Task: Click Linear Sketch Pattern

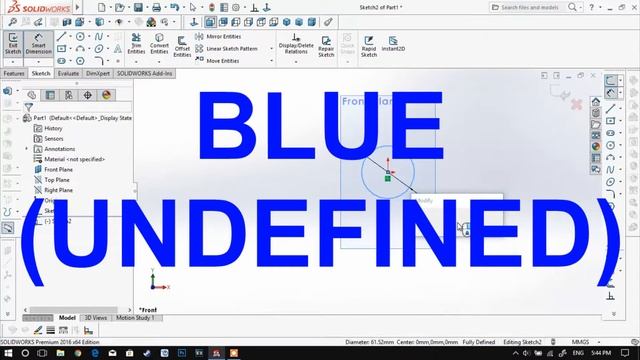Action: tap(226, 49)
